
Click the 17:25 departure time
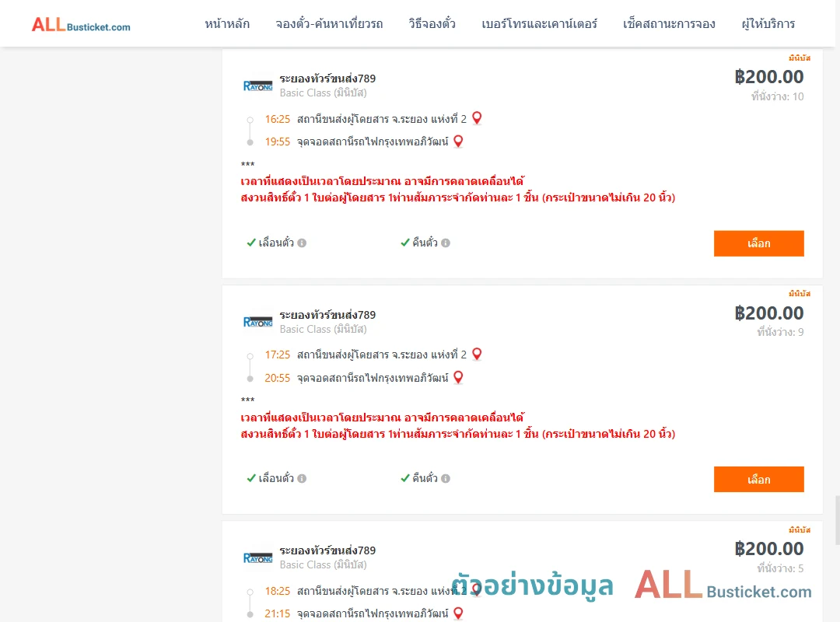(x=277, y=355)
